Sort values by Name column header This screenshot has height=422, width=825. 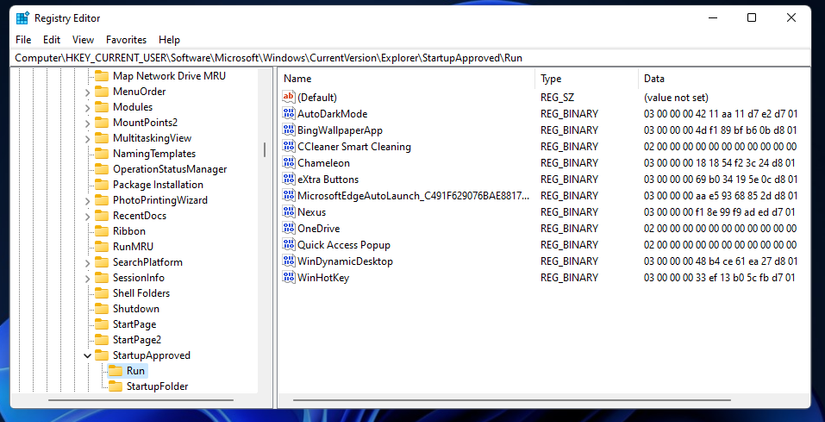coord(407,79)
